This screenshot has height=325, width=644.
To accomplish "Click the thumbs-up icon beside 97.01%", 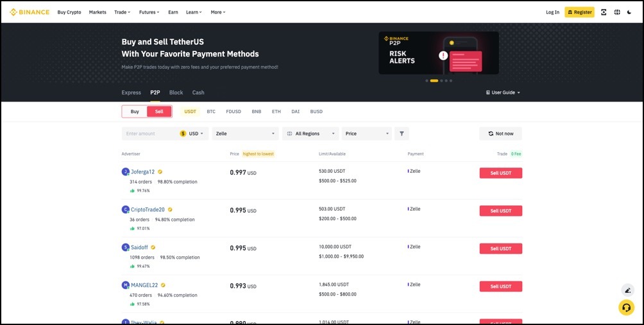I will 132,228.
